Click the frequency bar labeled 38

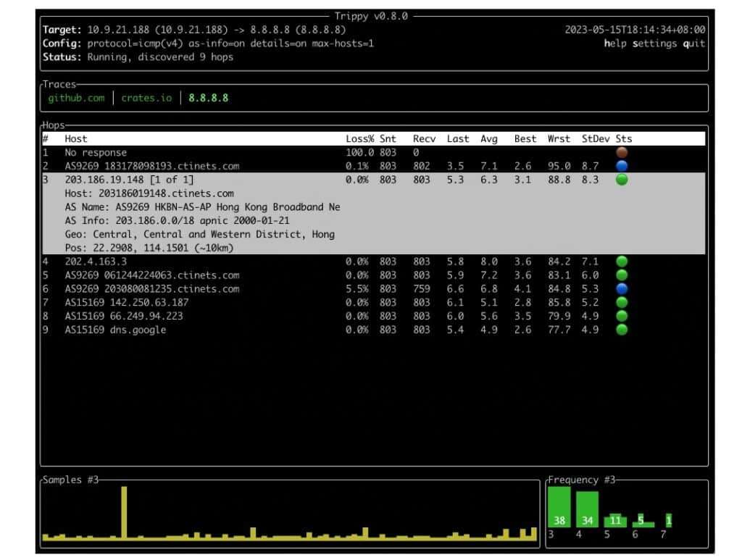click(559, 507)
